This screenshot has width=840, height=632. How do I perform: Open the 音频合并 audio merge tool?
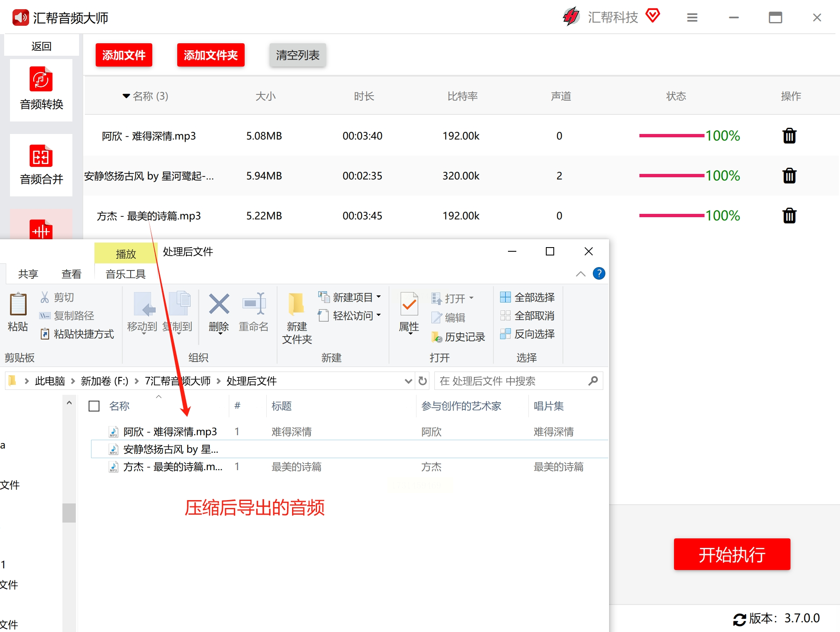41,165
